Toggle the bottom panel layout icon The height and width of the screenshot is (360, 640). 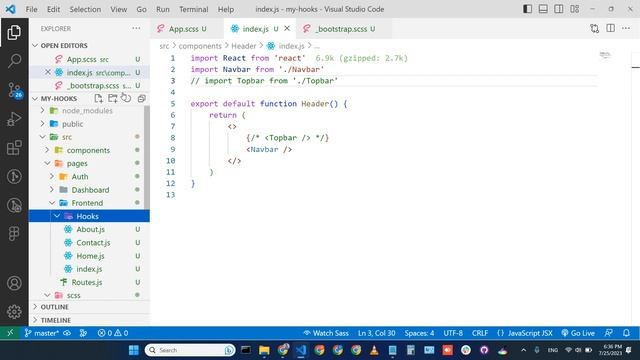(x=543, y=9)
